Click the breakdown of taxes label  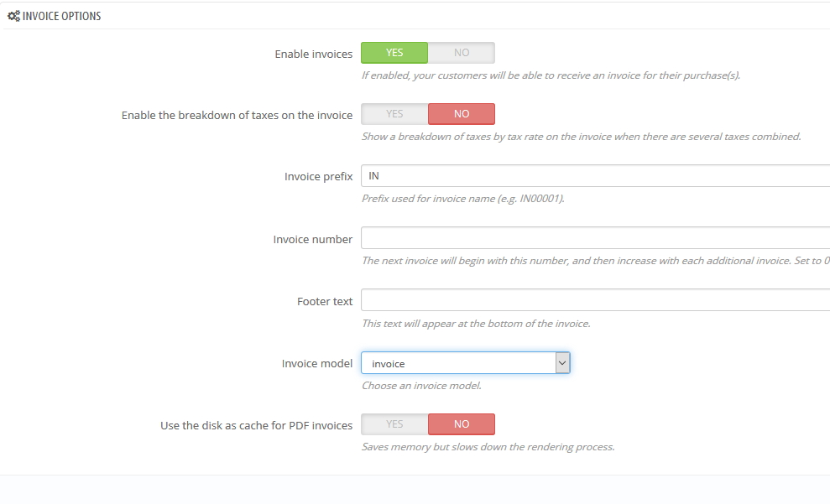[237, 115]
